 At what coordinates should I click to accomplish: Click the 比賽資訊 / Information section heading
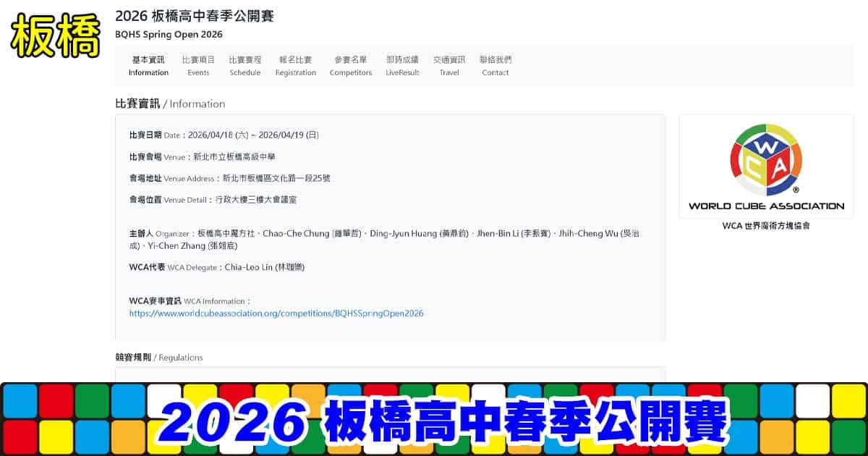click(170, 104)
